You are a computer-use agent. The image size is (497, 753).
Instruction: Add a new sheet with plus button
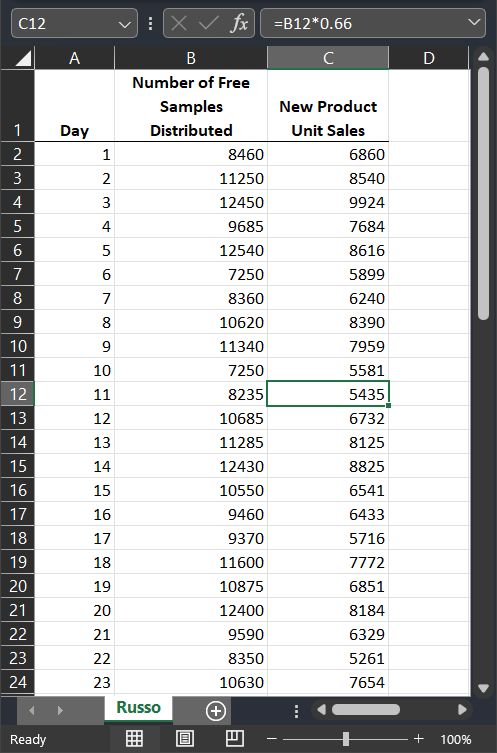tap(216, 711)
